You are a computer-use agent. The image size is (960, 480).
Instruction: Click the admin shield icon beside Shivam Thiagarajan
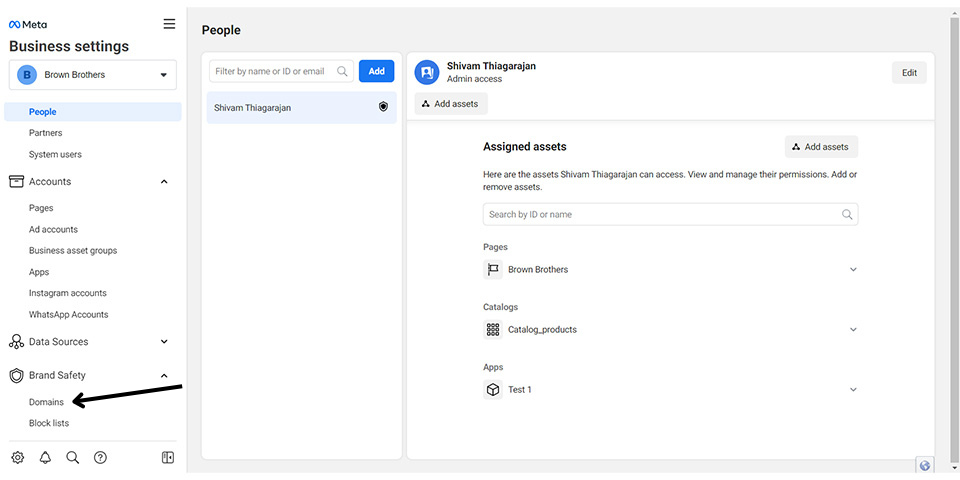pyautogui.click(x=383, y=107)
